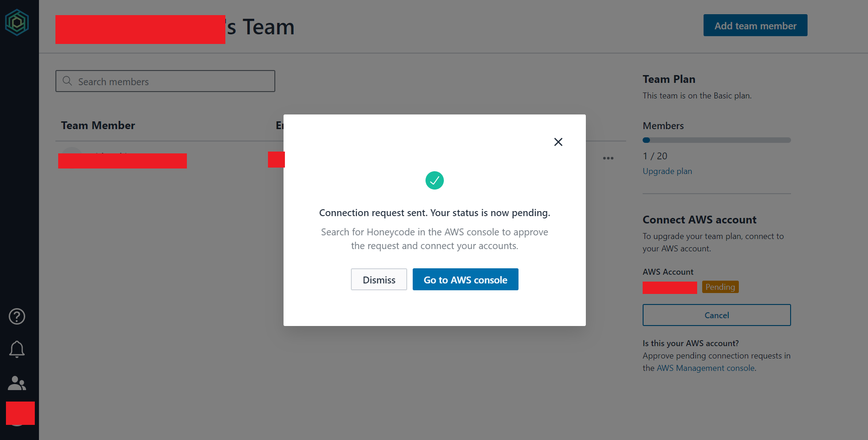The width and height of the screenshot is (868, 440).
Task: Click the Team Plan heading
Action: (669, 79)
